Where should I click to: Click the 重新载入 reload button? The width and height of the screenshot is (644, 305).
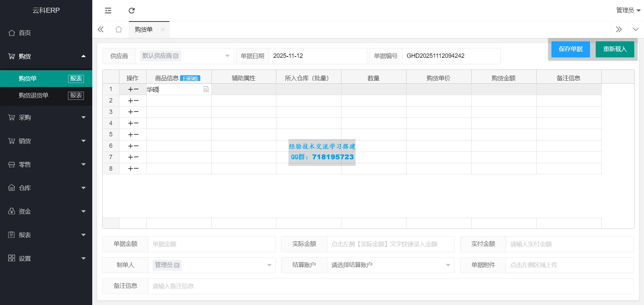click(x=614, y=49)
